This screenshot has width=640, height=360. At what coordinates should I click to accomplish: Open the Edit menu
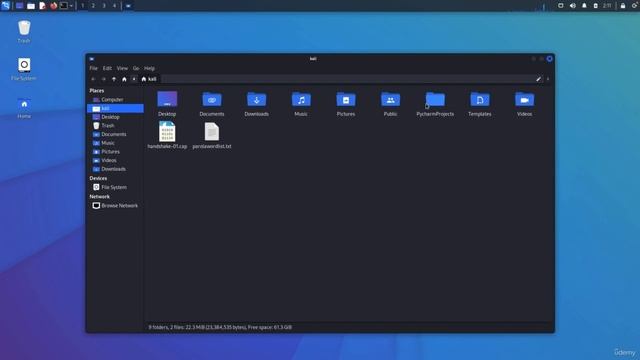click(x=107, y=68)
